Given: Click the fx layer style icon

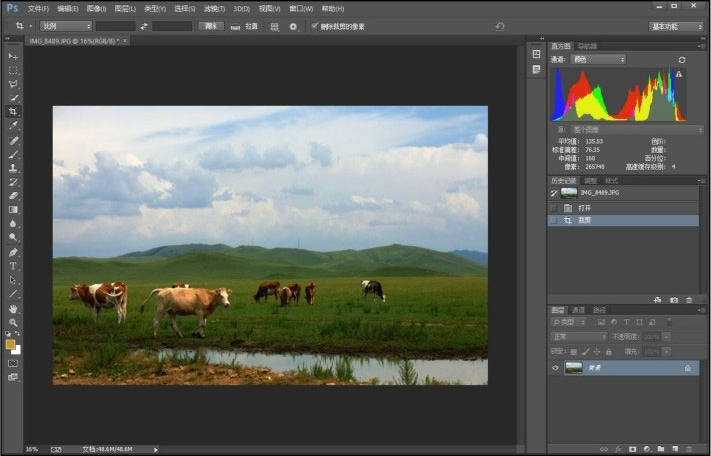Looking at the screenshot, I should tap(618, 449).
